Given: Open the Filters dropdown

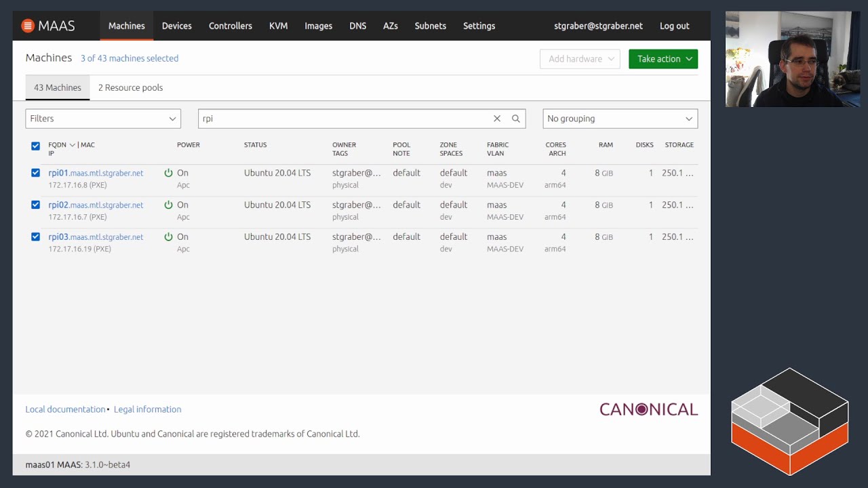Looking at the screenshot, I should click(x=103, y=119).
